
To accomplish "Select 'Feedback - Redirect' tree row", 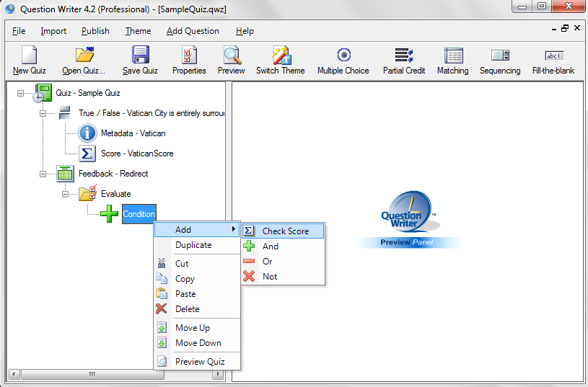I will coord(113,174).
